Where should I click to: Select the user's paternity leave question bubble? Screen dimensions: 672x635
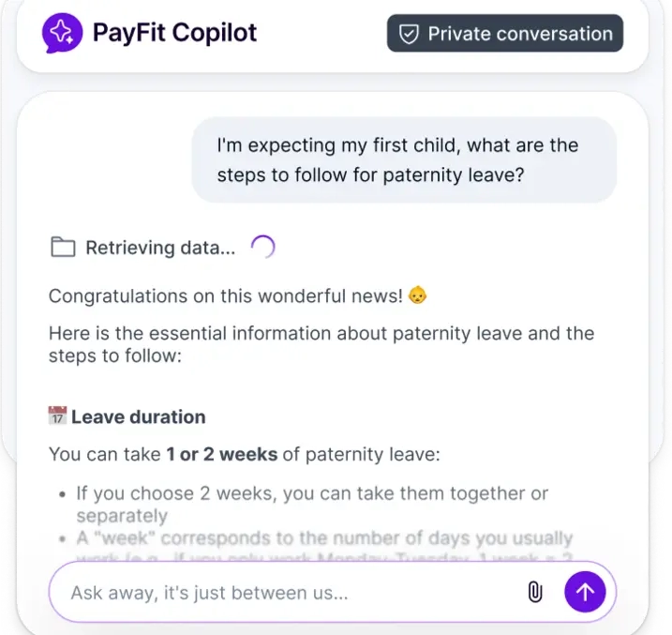click(404, 159)
